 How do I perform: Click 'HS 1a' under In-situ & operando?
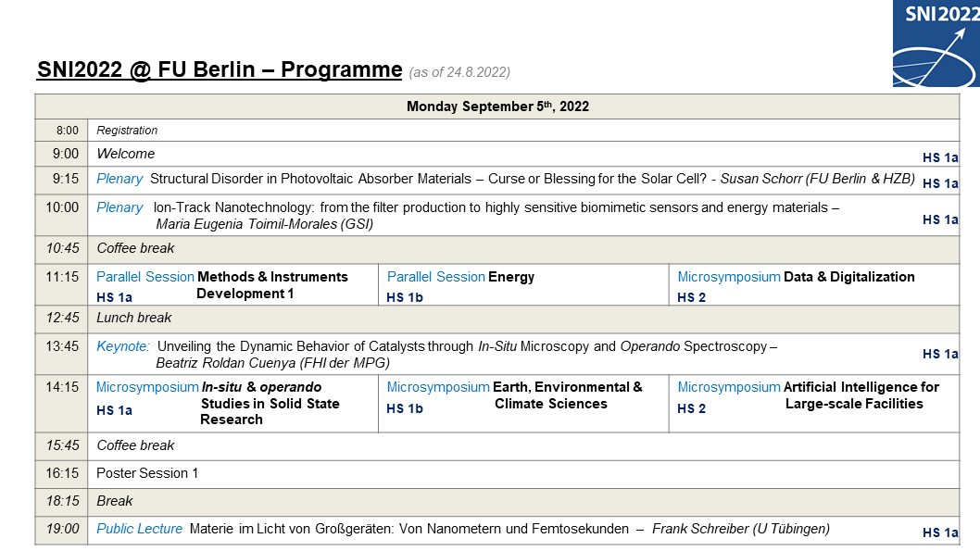click(x=114, y=410)
